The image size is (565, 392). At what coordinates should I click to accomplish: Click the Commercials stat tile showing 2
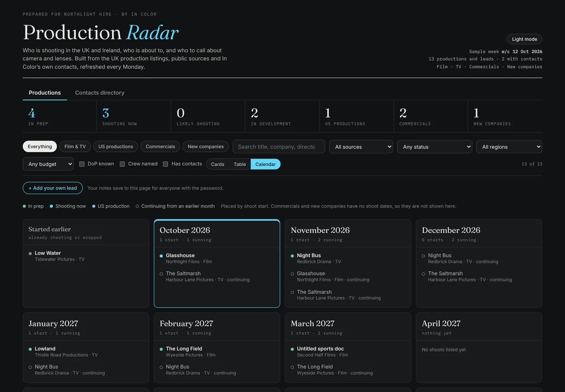coord(430,116)
